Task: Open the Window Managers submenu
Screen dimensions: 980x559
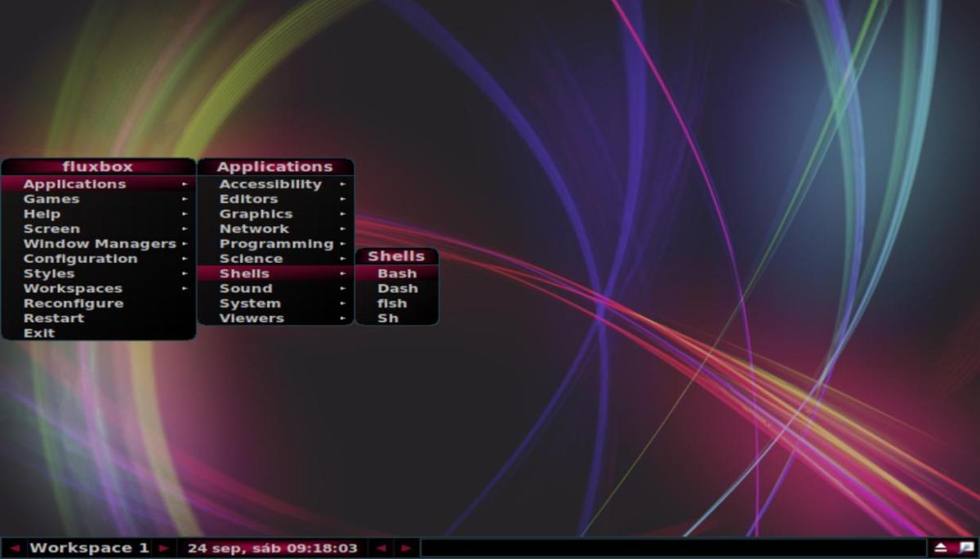Action: coord(100,244)
